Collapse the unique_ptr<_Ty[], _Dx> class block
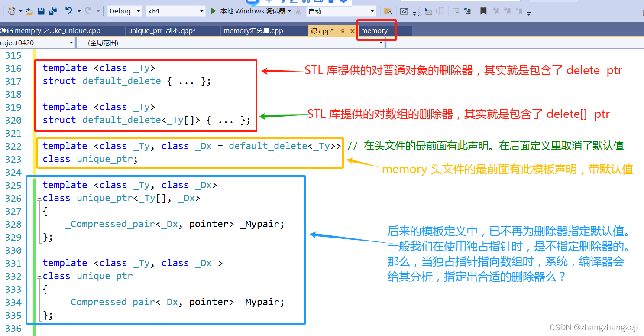Image resolution: width=644 pixels, height=336 pixels. coord(39,198)
